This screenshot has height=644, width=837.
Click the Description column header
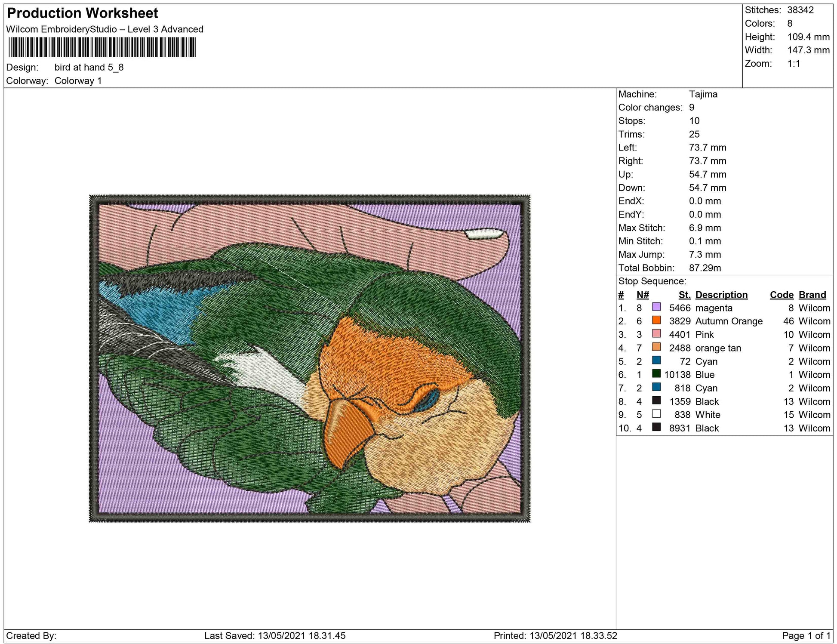721,295
